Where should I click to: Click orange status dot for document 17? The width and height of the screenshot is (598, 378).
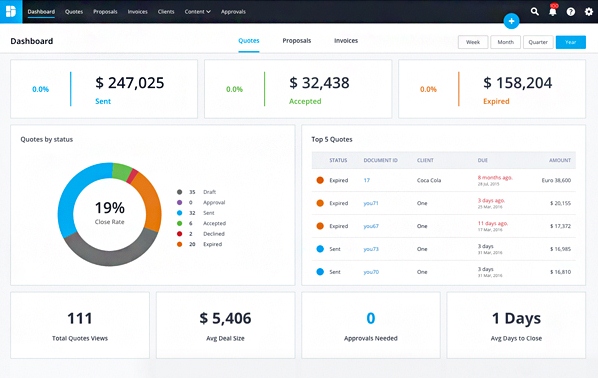320,180
